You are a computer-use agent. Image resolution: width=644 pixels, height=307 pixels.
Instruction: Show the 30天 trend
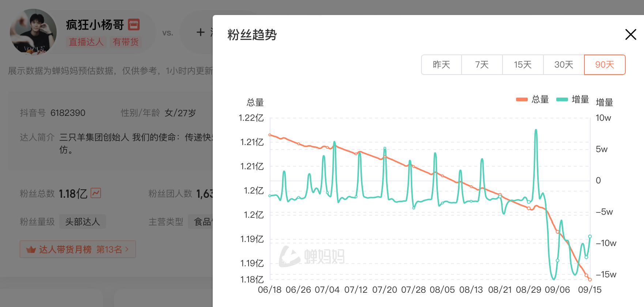564,65
